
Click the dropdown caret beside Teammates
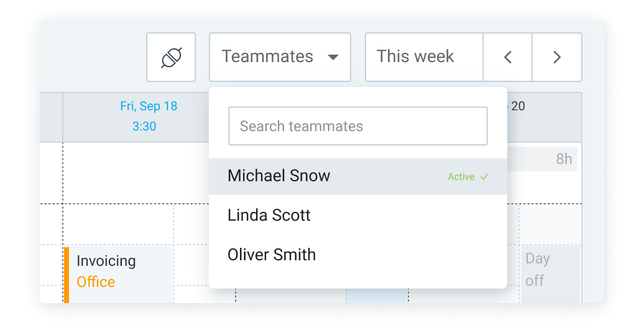click(x=333, y=57)
